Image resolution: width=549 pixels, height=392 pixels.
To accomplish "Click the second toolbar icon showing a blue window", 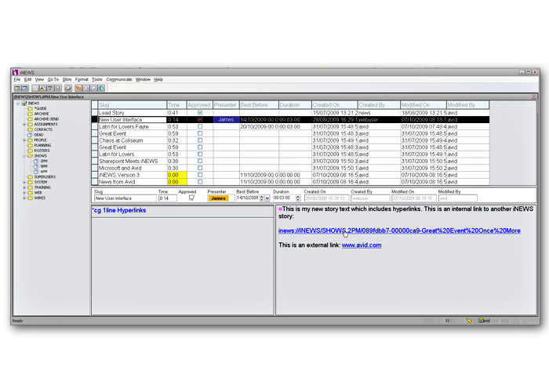I will pyautogui.click(x=25, y=88).
